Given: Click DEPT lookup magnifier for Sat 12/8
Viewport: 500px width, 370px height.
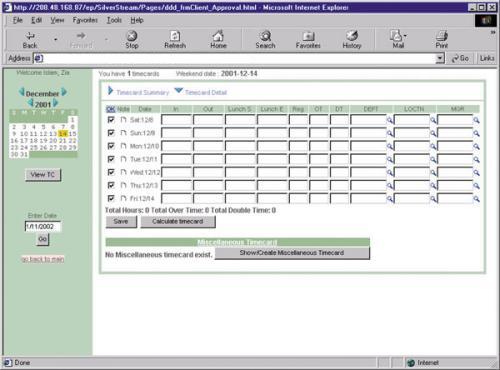Looking at the screenshot, I should [x=390, y=120].
